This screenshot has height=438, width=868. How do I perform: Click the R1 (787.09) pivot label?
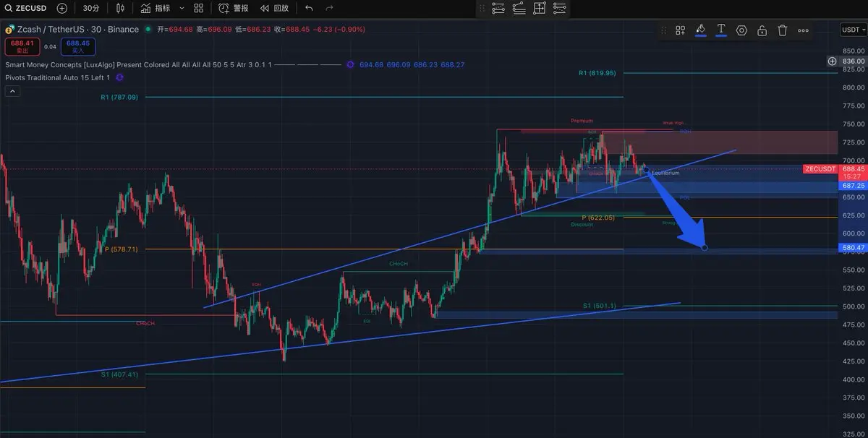coord(119,97)
